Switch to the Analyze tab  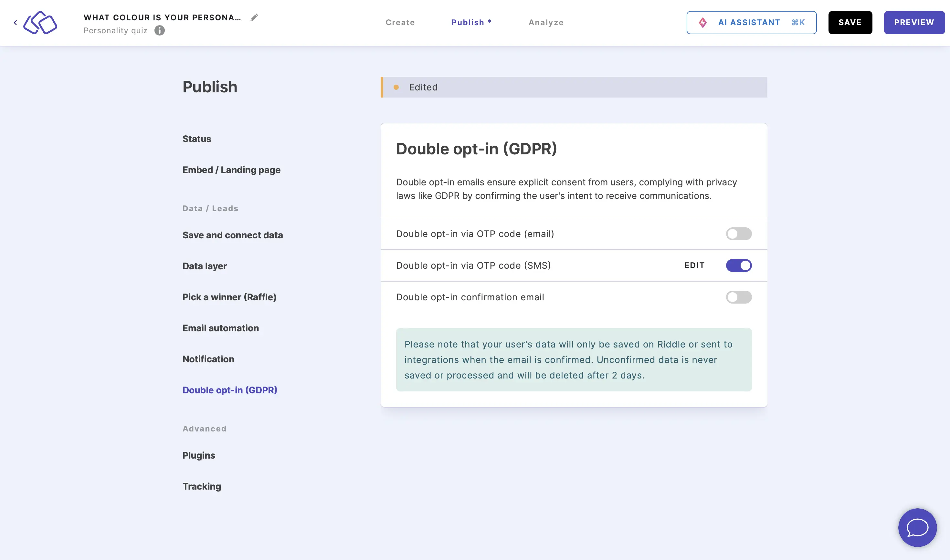(x=546, y=22)
